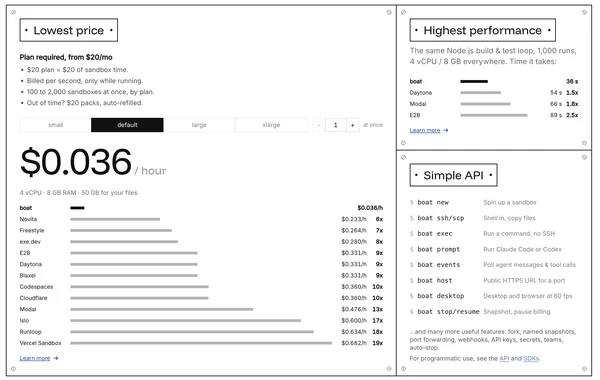Click the Daytona label in performance chart

pyautogui.click(x=421, y=93)
